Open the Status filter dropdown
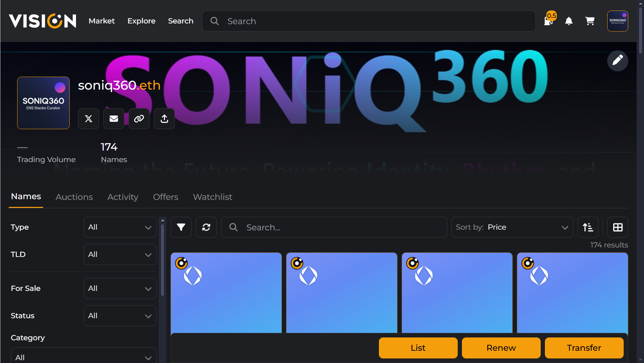 pyautogui.click(x=120, y=316)
